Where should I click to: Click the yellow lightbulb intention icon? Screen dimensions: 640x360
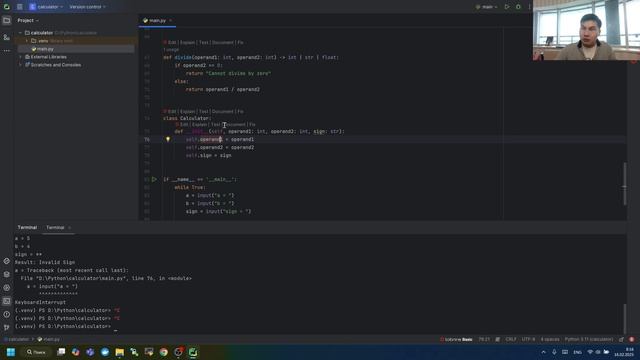(168, 139)
